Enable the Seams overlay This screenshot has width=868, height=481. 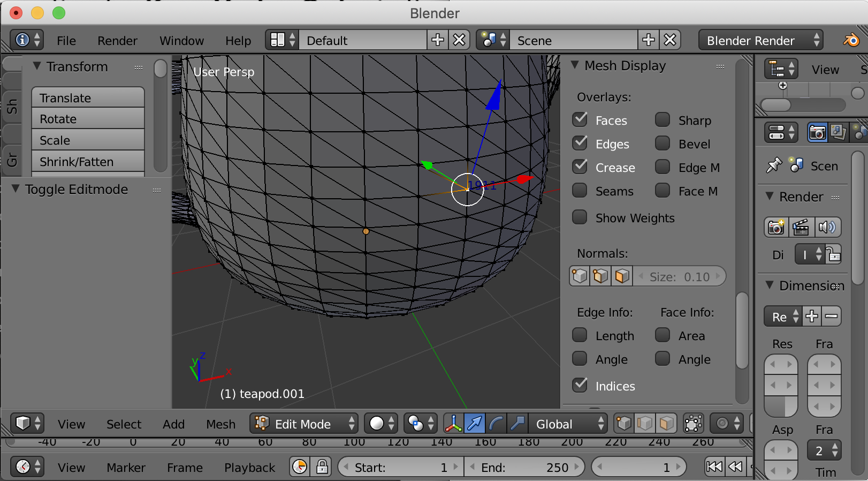point(580,191)
